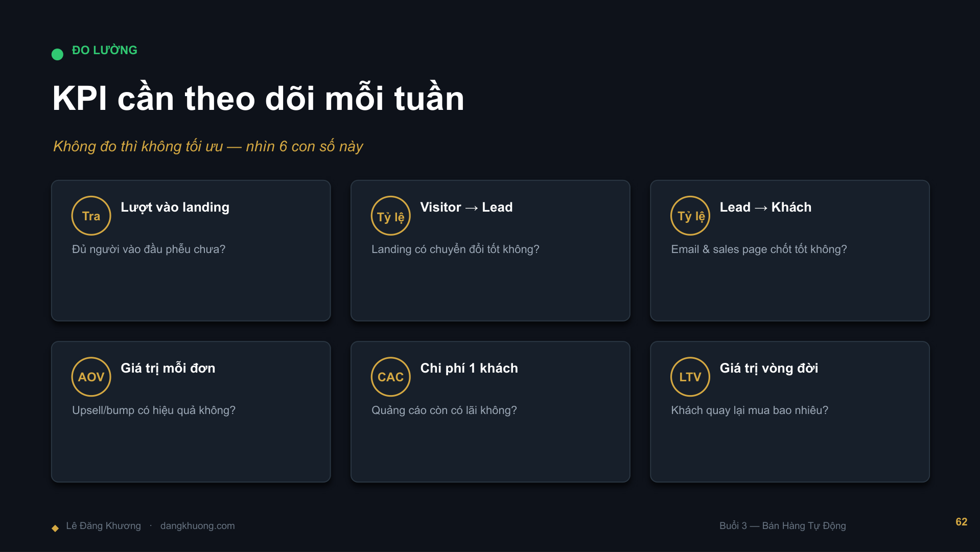Open the dangkhuong.com link
Viewport: 980px width, 552px height.
197,525
